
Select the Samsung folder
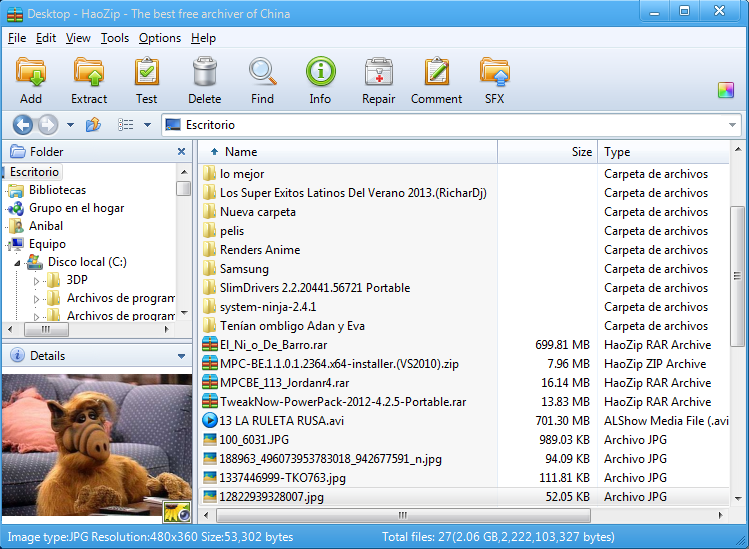pos(244,269)
